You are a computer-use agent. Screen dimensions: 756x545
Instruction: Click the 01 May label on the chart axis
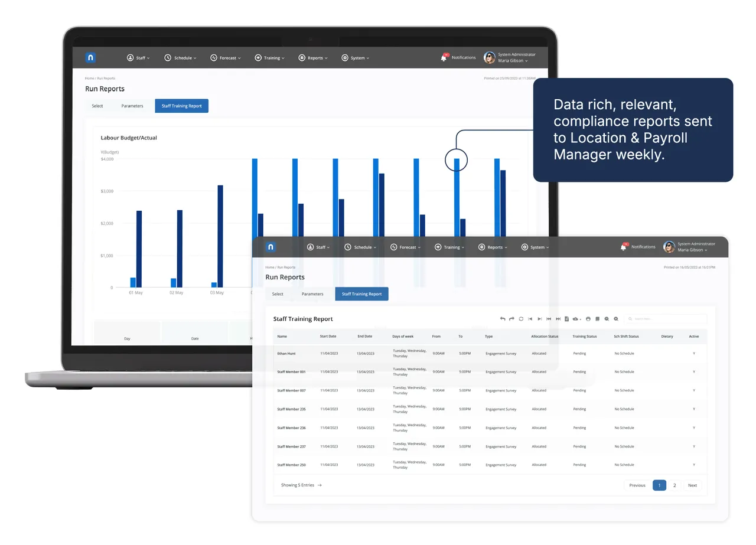point(136,293)
